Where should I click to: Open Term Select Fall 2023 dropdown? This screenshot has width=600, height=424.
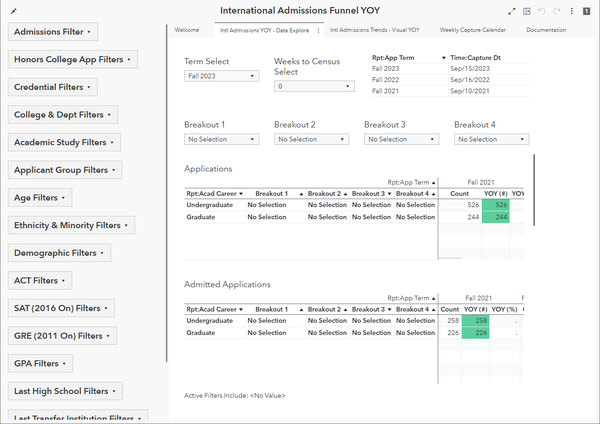click(222, 76)
